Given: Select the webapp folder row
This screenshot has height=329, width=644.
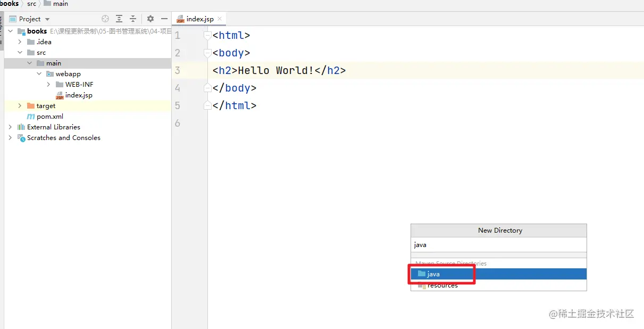Looking at the screenshot, I should 88,73.
